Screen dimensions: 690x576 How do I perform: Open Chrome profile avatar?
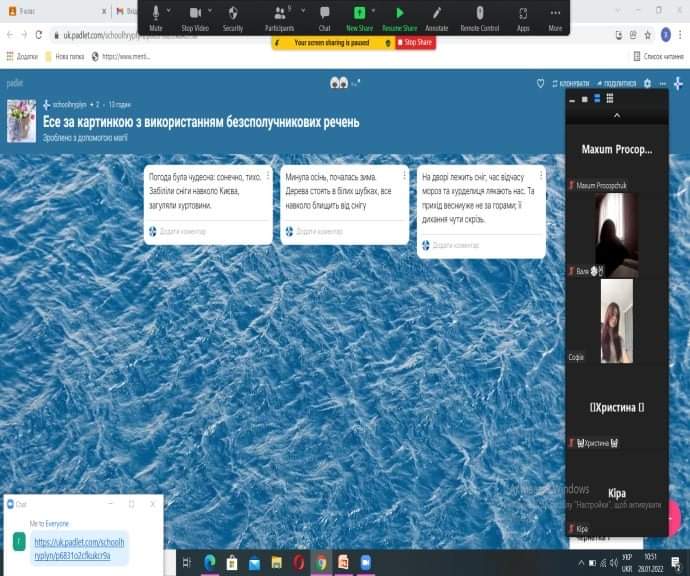pyautogui.click(x=666, y=35)
